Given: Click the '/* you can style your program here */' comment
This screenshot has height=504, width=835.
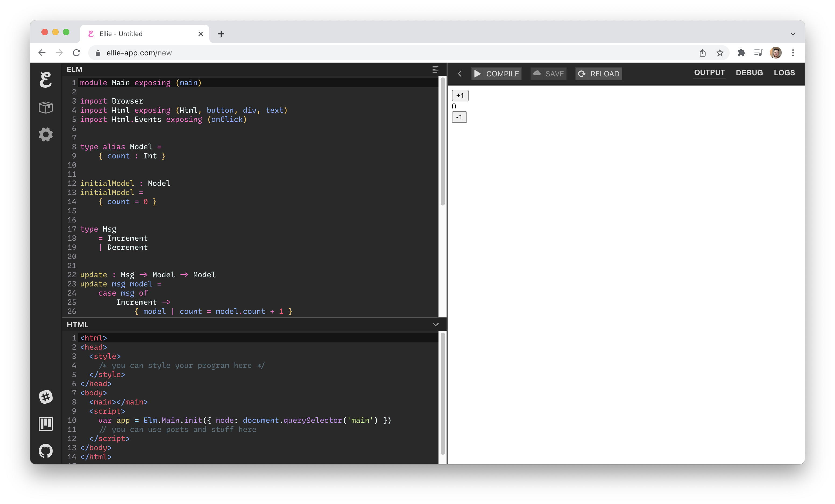Looking at the screenshot, I should 182,365.
